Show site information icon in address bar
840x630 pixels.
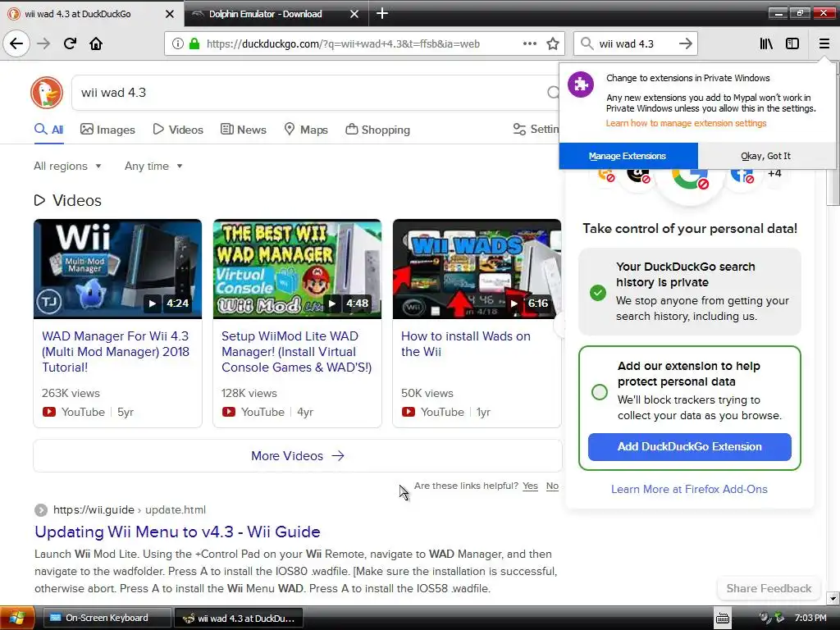pos(178,44)
